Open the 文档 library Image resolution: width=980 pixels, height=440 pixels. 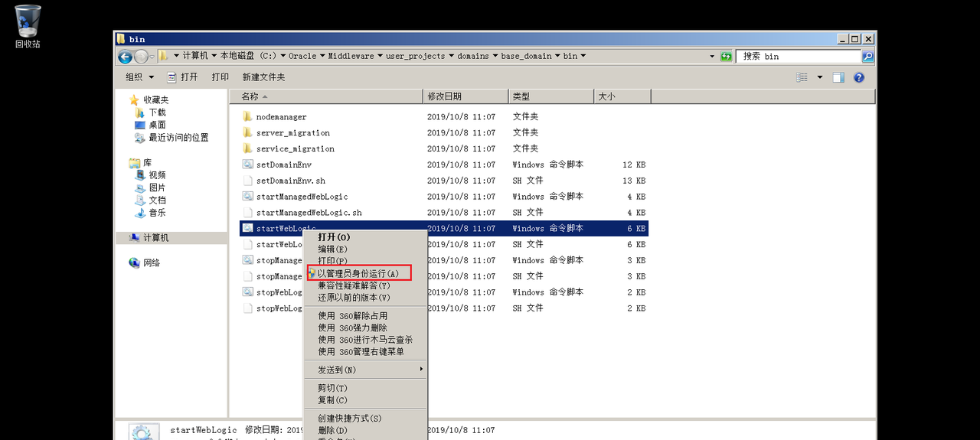(157, 200)
